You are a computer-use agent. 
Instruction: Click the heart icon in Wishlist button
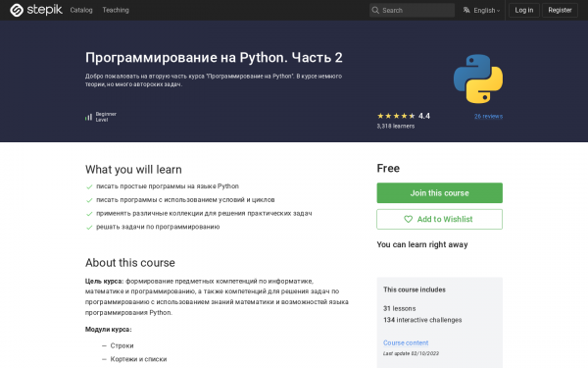(408, 219)
